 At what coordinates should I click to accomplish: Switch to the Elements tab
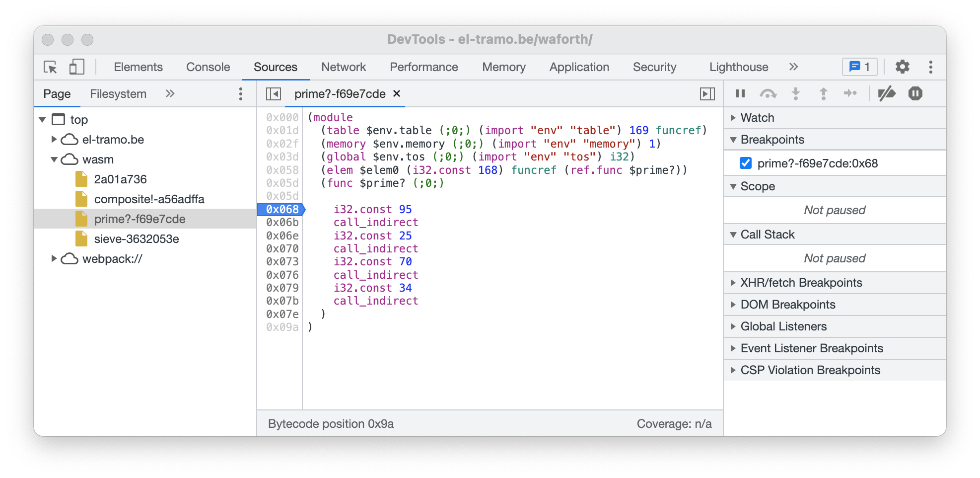[138, 67]
